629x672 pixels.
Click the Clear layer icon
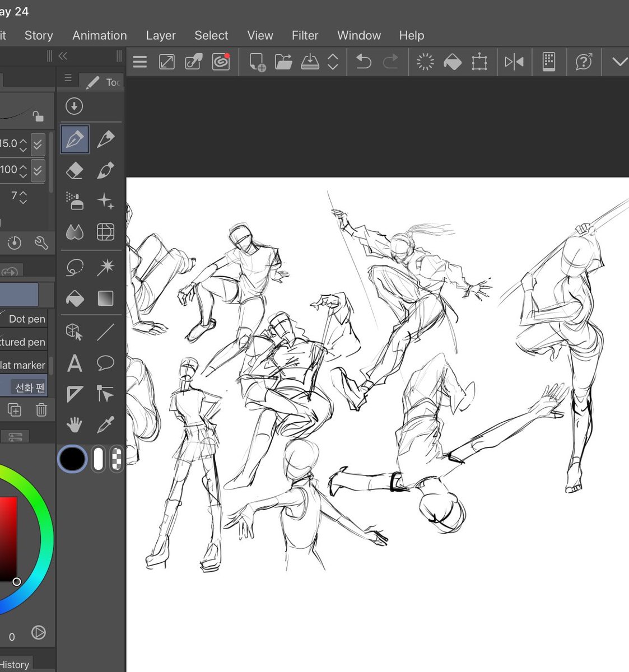(425, 62)
